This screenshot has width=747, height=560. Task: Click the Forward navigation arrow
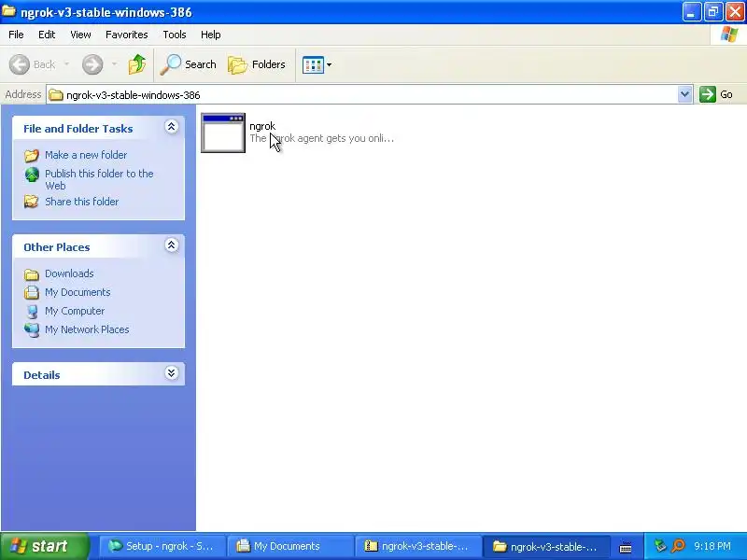(x=92, y=64)
